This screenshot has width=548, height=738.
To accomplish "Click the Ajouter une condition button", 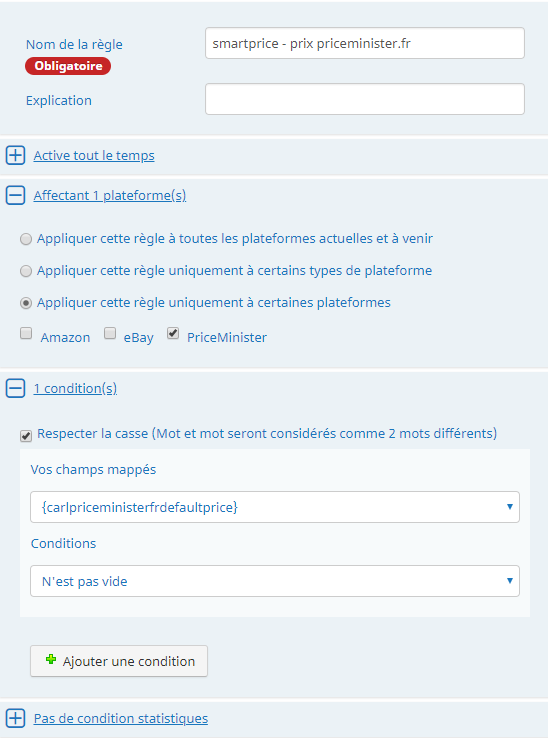I will [119, 661].
